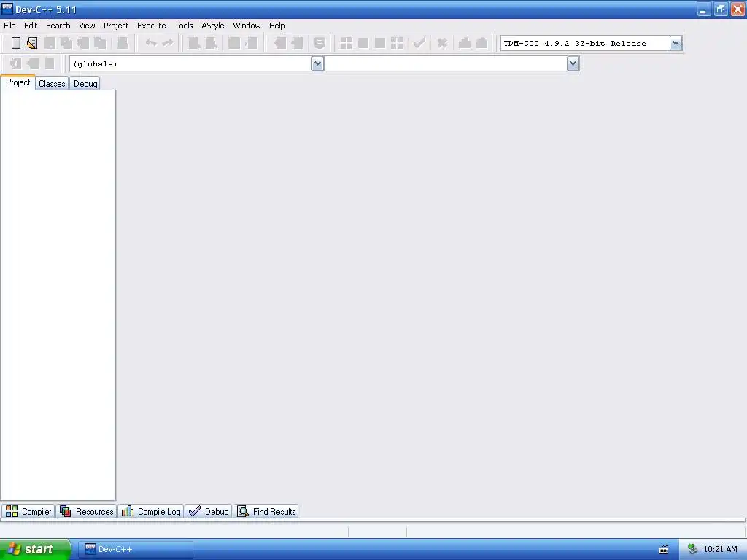Click the Toggle Bookmarks toolbar icon
Viewport: 747px width, 560px height.
33,63
